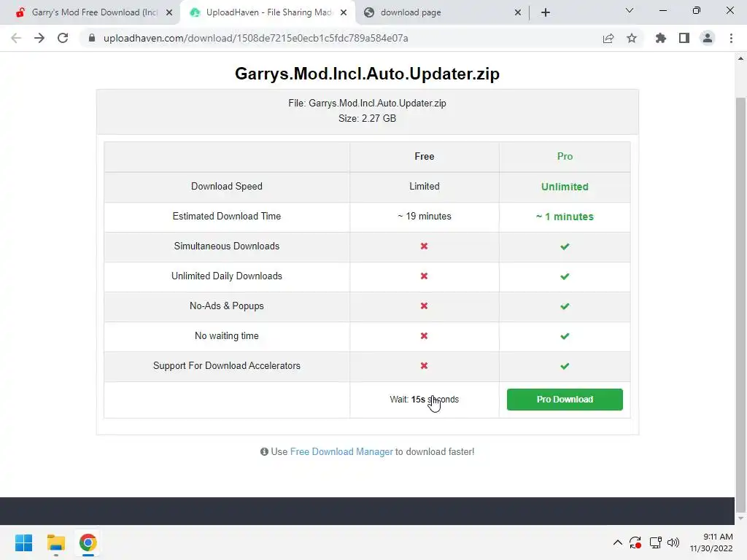Switch to UploadHaven File Sharing tab

pyautogui.click(x=268, y=12)
